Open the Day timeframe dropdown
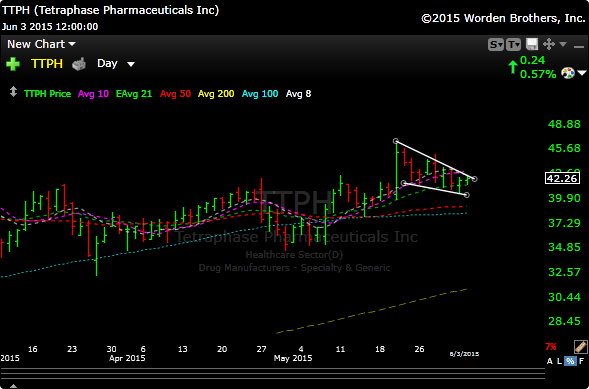Screen dimensions: 589x389 tap(116, 63)
